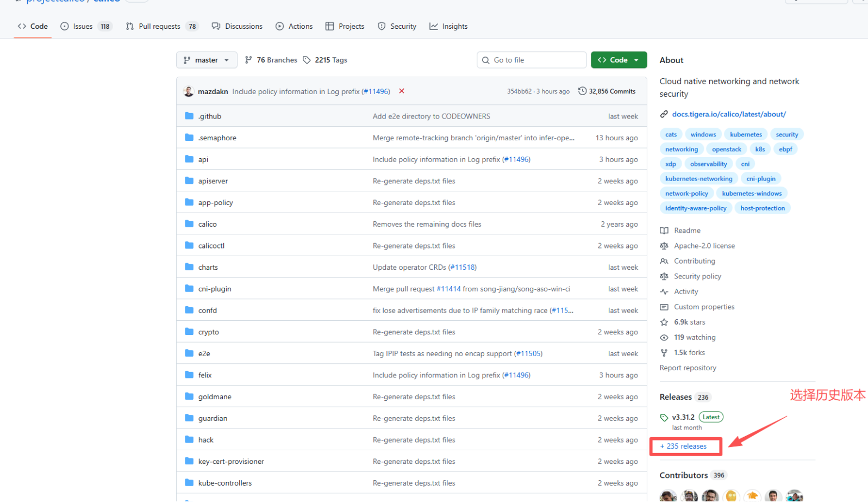This screenshot has width=868, height=503.
Task: Open the Issues tab
Action: tap(86, 26)
